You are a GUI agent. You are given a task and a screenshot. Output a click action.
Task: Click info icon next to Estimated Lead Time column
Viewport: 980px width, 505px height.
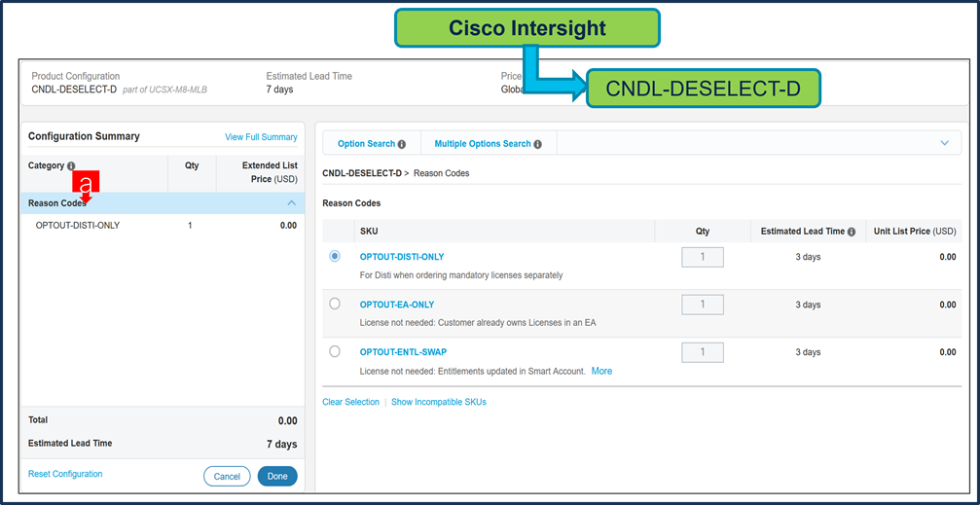[x=852, y=232]
